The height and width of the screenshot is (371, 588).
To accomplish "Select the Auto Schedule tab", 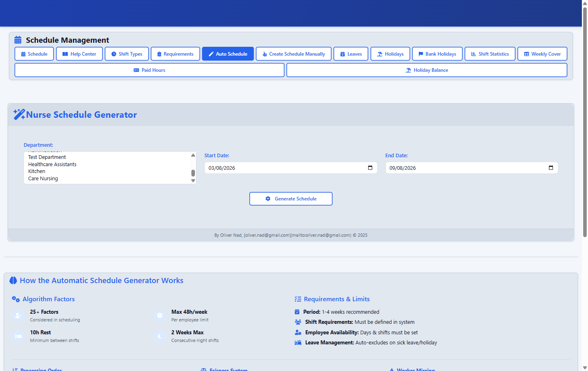I will point(228,54).
